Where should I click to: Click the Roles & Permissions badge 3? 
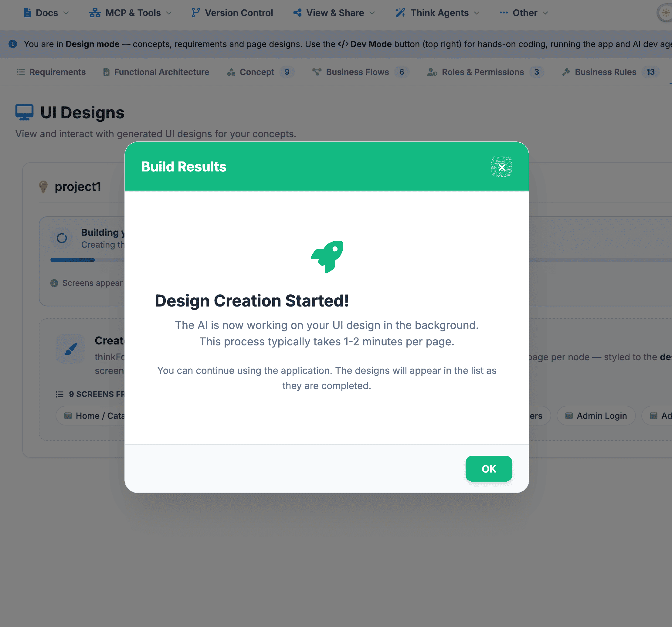[x=536, y=72]
